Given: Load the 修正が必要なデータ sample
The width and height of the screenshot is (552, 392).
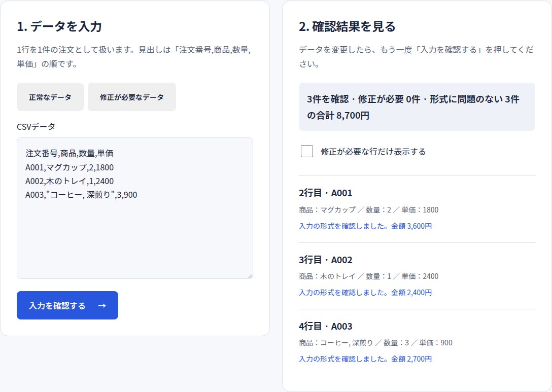Looking at the screenshot, I should tap(132, 97).
